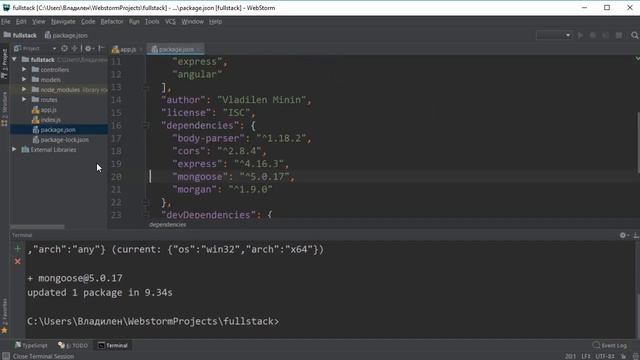Open the TODO tool window tab

tap(73, 345)
